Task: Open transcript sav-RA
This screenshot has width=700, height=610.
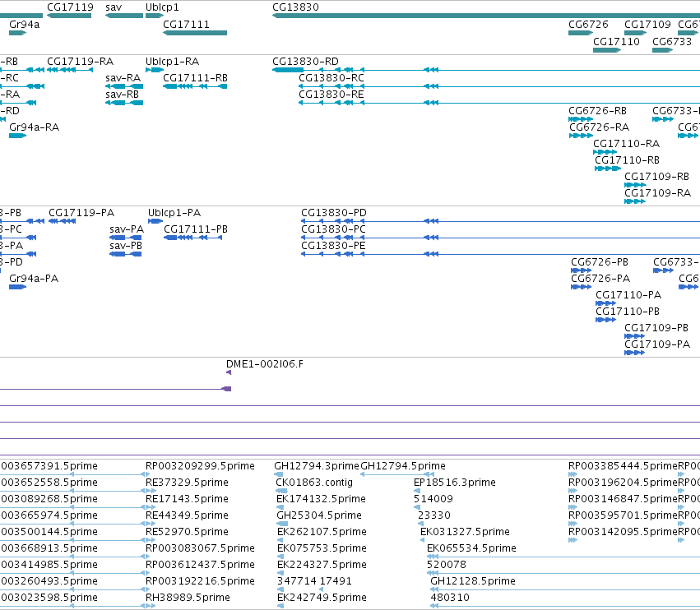Action: [123, 77]
